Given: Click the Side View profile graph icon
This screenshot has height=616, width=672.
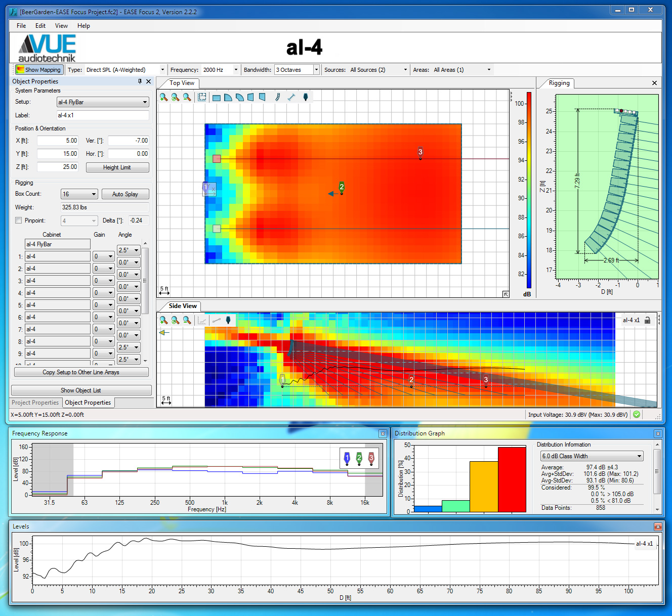Looking at the screenshot, I should (202, 320).
